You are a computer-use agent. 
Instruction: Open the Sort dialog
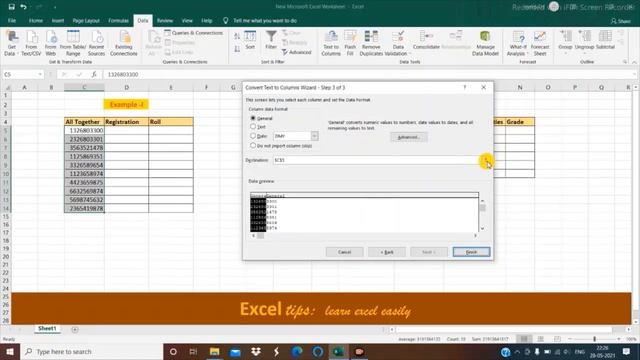(250, 40)
